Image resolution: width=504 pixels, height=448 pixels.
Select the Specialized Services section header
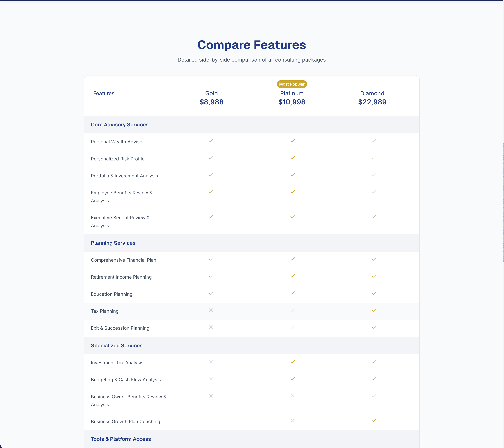117,345
